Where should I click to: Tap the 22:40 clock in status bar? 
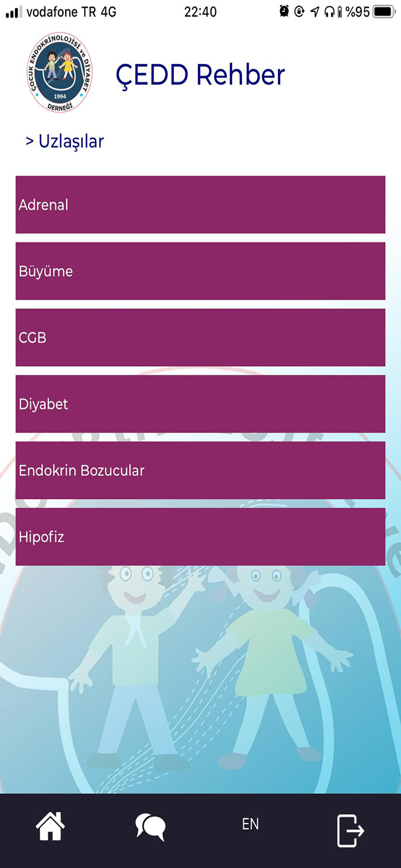[200, 12]
